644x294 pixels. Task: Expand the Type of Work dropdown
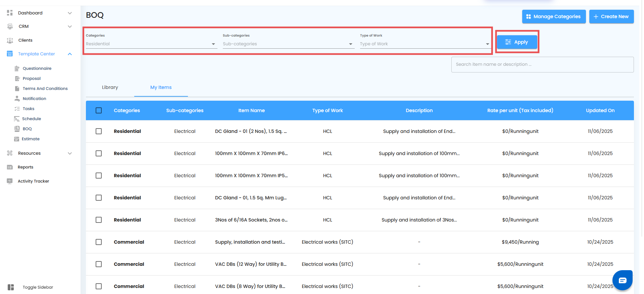coord(425,44)
